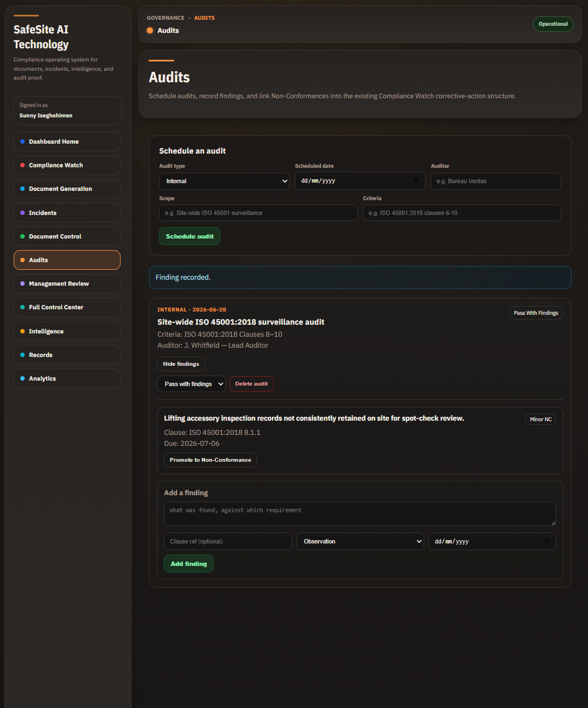
Task: Click the SafeSite AI Technology logo title
Action: [x=41, y=37]
